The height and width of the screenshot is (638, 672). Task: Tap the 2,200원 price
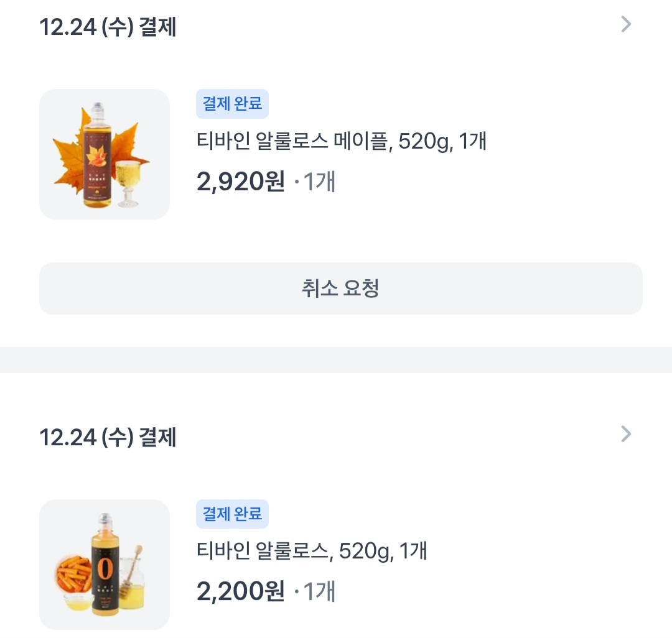pyautogui.click(x=240, y=591)
